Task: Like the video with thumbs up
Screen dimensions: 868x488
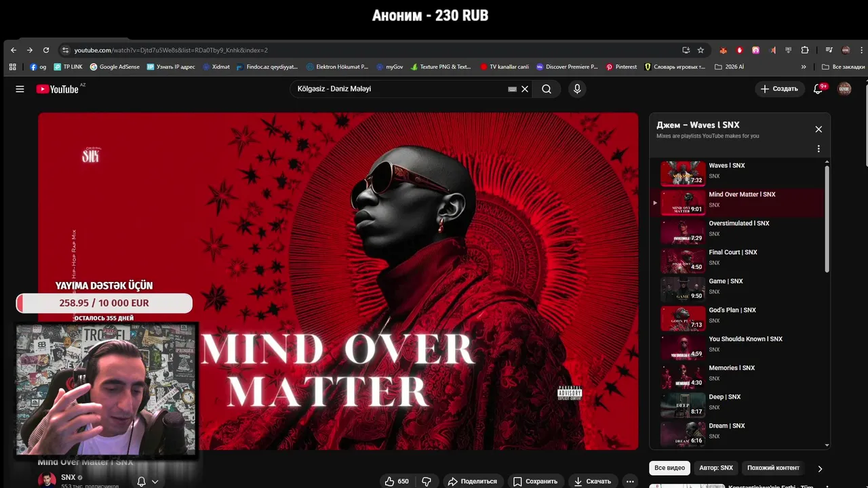Action: (x=397, y=481)
